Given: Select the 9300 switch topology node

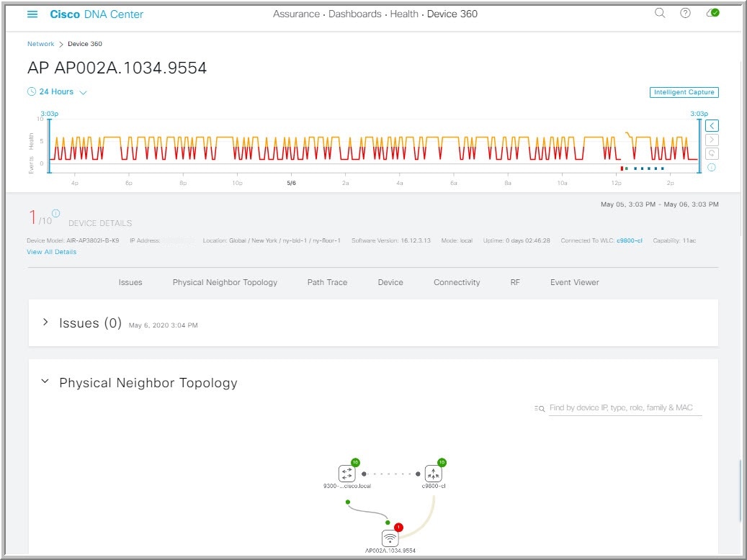Looking at the screenshot, I should pyautogui.click(x=346, y=474).
